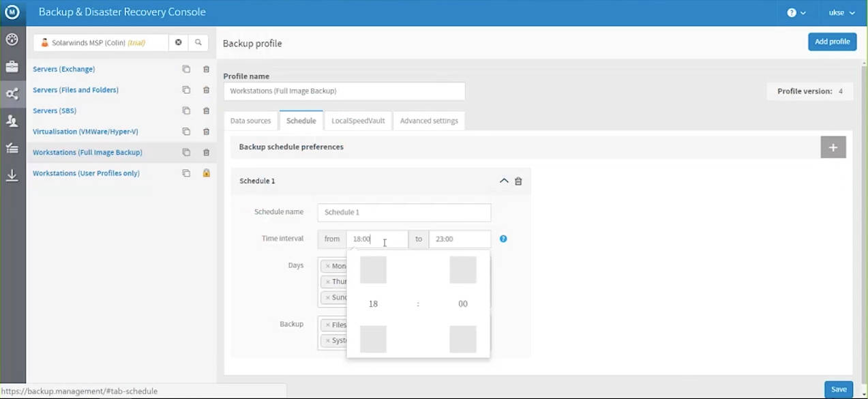This screenshot has width=868, height=399.
Task: Open the ukse user dropdown
Action: (841, 13)
